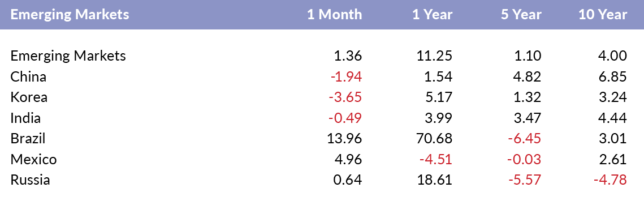This screenshot has height=209, width=644.
Task: Click the Emerging Markets header title
Action: click(70, 15)
